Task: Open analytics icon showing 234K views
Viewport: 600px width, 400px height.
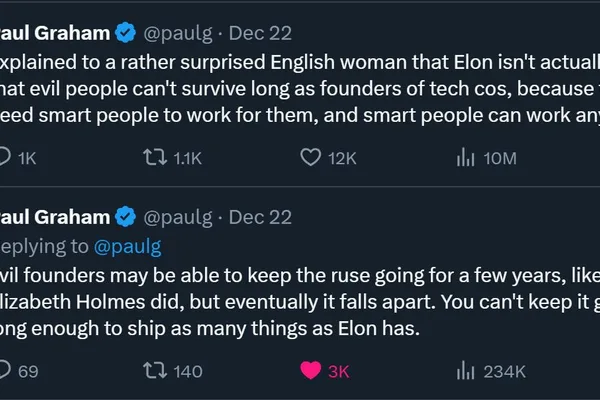Action: click(466, 371)
